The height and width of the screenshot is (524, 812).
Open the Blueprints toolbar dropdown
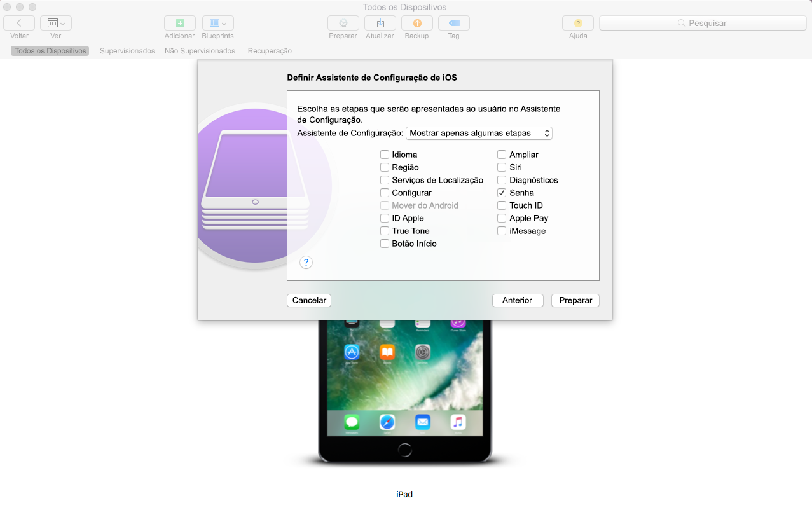[x=218, y=23]
